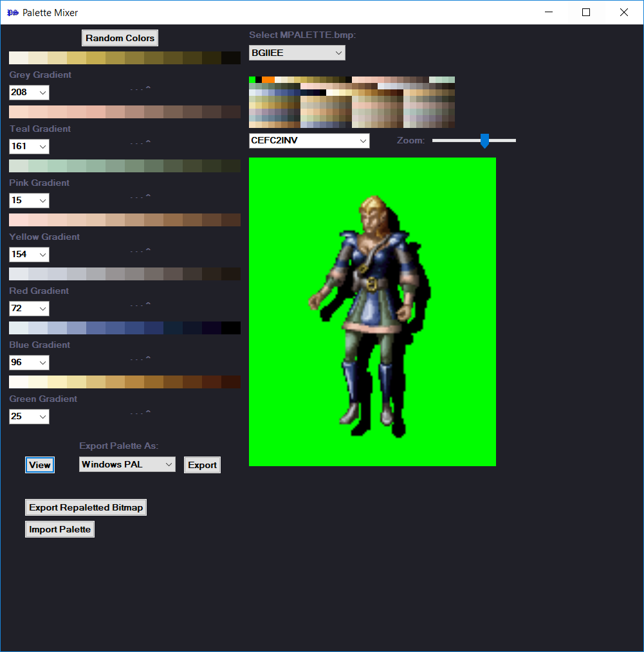This screenshot has width=644, height=652.
Task: Click the skin-pink strip above Teal Gradient label
Action: (125, 111)
